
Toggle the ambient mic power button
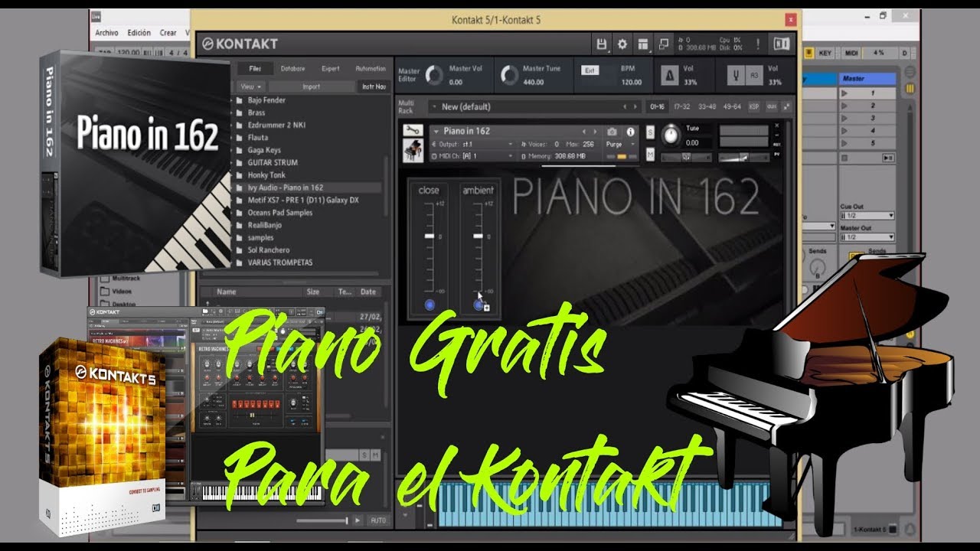click(x=479, y=305)
